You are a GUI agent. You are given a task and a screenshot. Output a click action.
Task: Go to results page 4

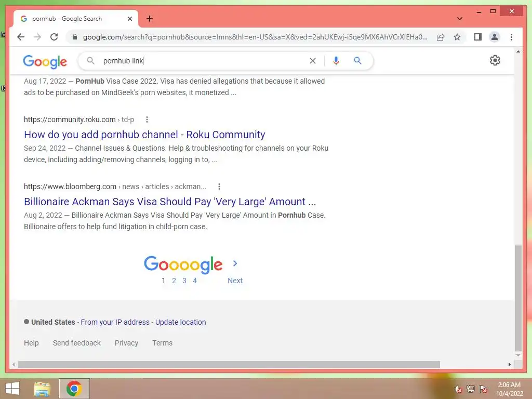click(x=195, y=281)
